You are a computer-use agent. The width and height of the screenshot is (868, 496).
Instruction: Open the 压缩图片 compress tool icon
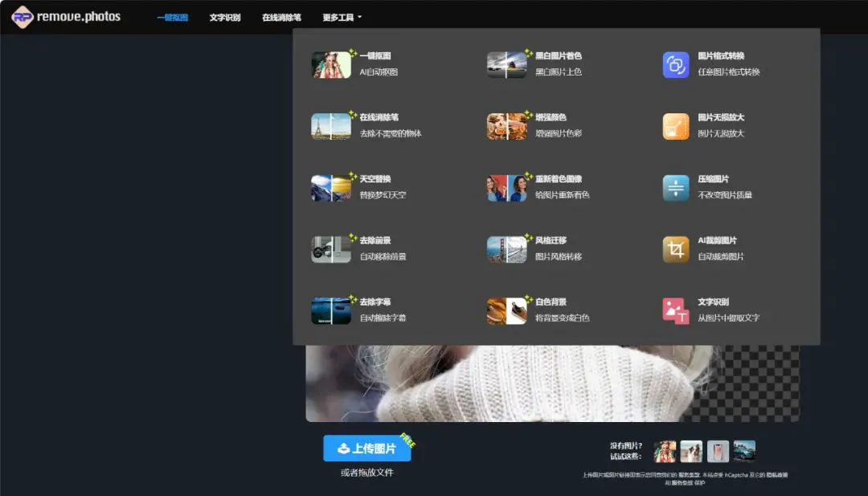(x=676, y=188)
